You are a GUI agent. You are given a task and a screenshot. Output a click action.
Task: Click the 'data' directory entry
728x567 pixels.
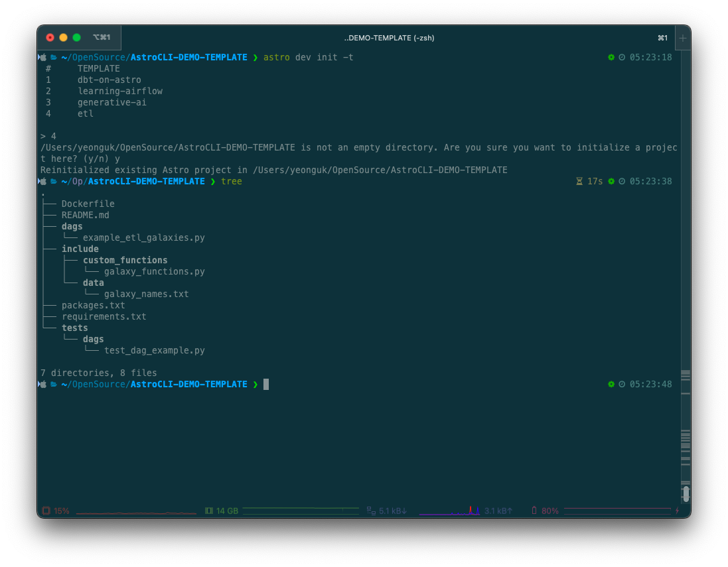pos(94,283)
